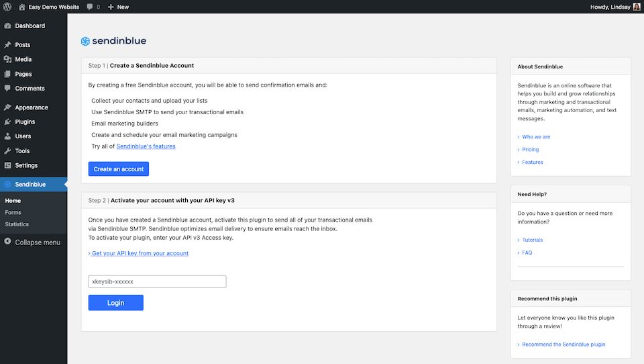This screenshot has height=364, width=644.
Task: Click the Posts pushpin icon
Action: [x=7, y=44]
